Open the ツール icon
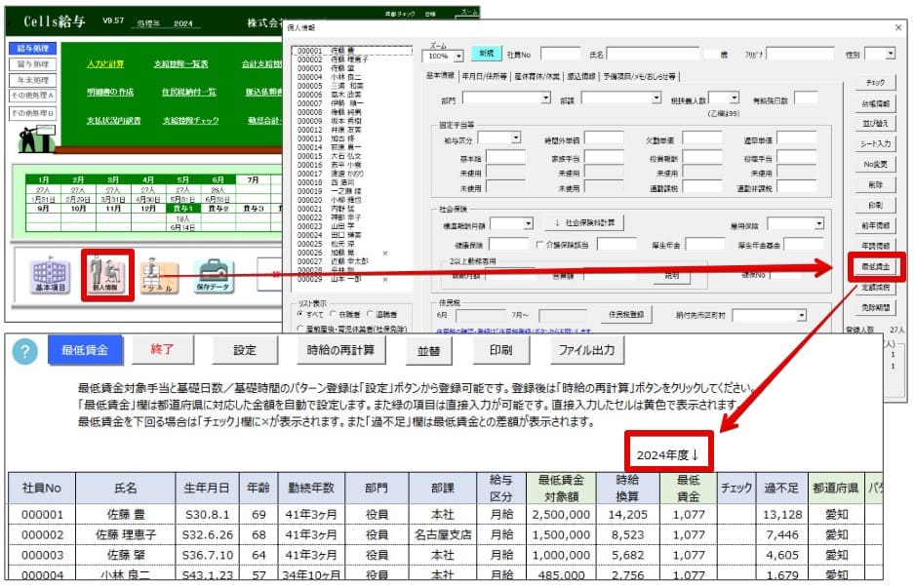The height and width of the screenshot is (588, 915). pyautogui.click(x=157, y=275)
